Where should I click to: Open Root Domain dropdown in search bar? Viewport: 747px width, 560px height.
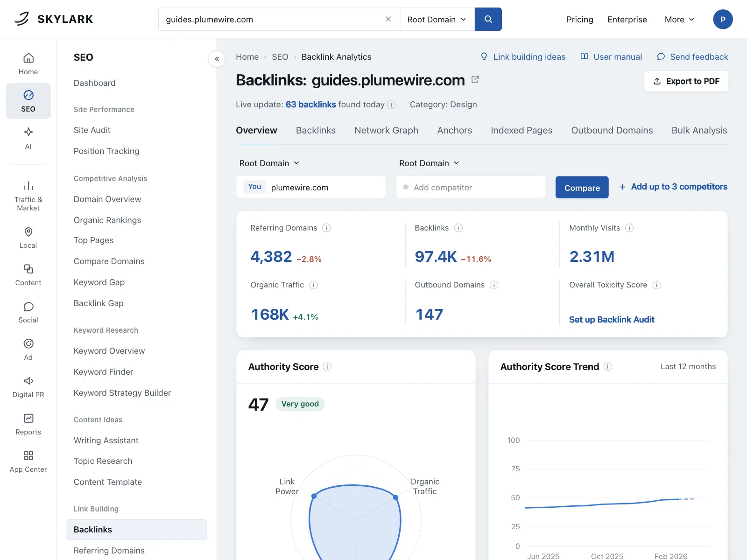point(437,19)
